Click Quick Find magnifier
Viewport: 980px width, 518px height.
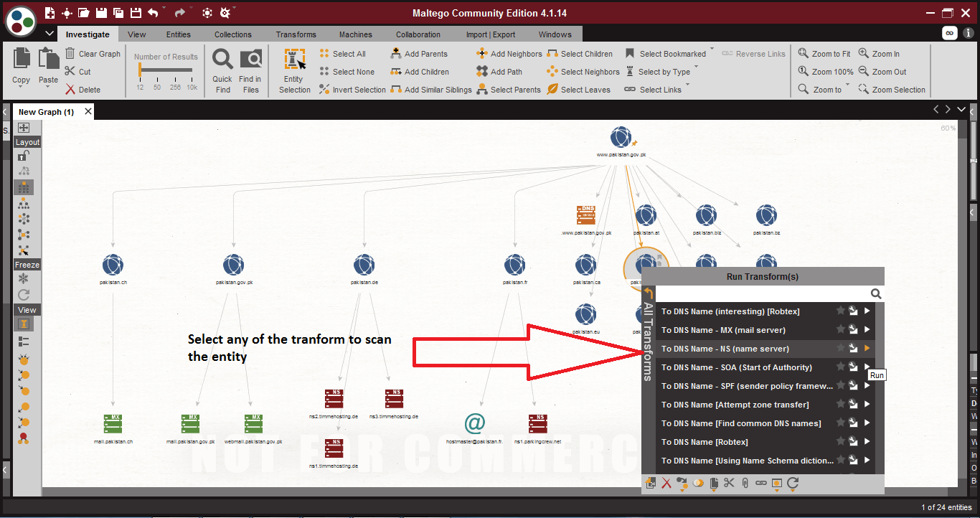[222, 70]
